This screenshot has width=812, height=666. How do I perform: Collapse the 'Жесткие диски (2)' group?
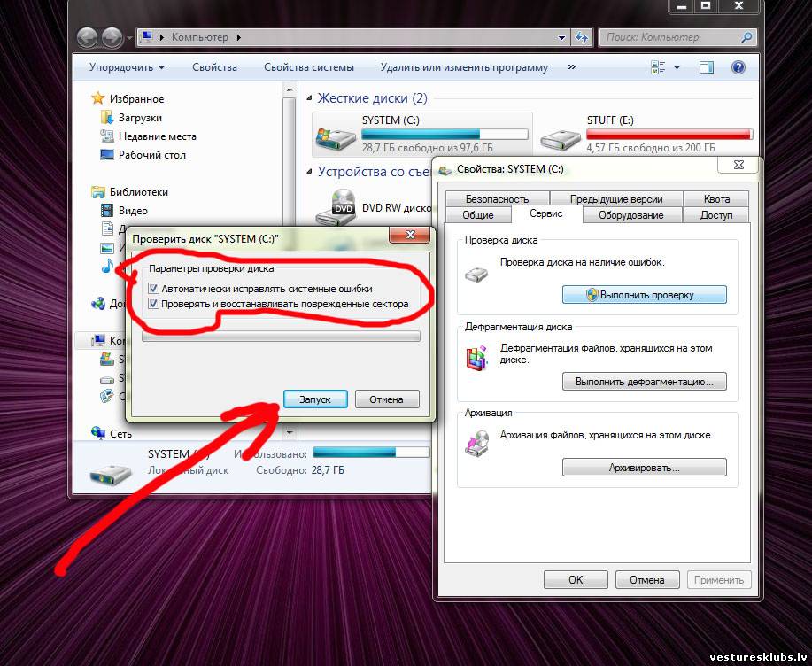click(x=309, y=98)
